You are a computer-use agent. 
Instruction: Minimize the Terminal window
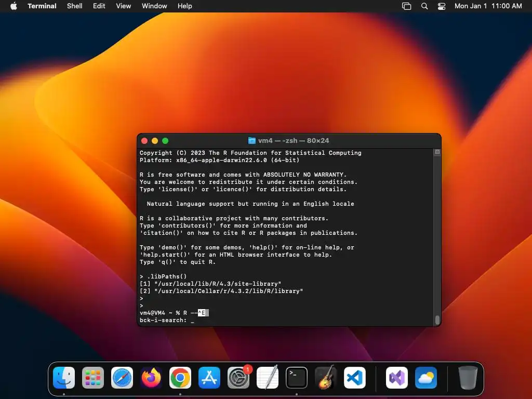tap(155, 140)
